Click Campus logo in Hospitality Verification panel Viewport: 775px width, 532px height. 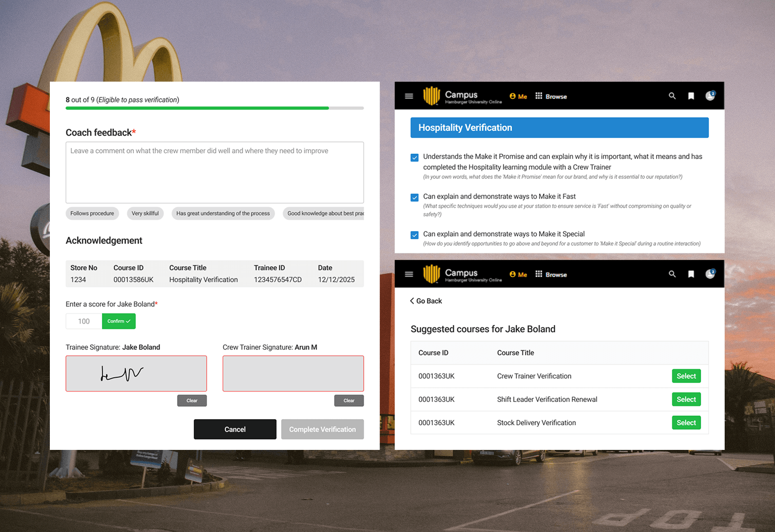click(462, 96)
